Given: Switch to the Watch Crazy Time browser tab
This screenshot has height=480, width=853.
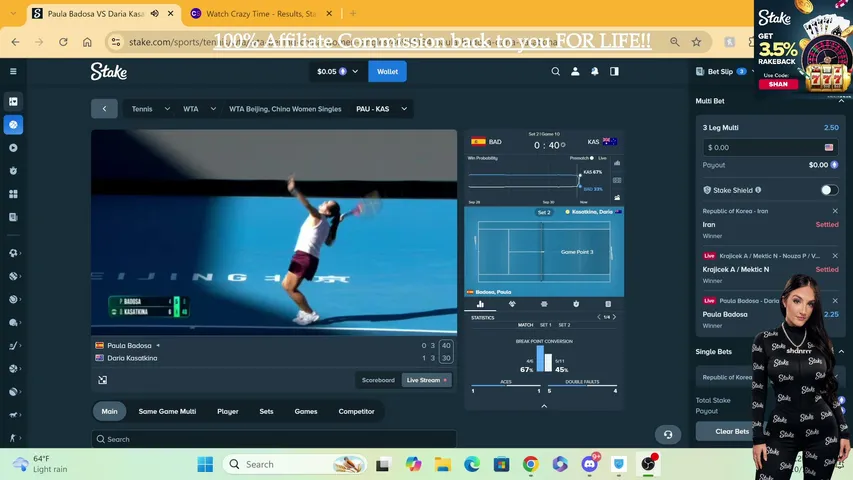Looking at the screenshot, I should pos(262,14).
